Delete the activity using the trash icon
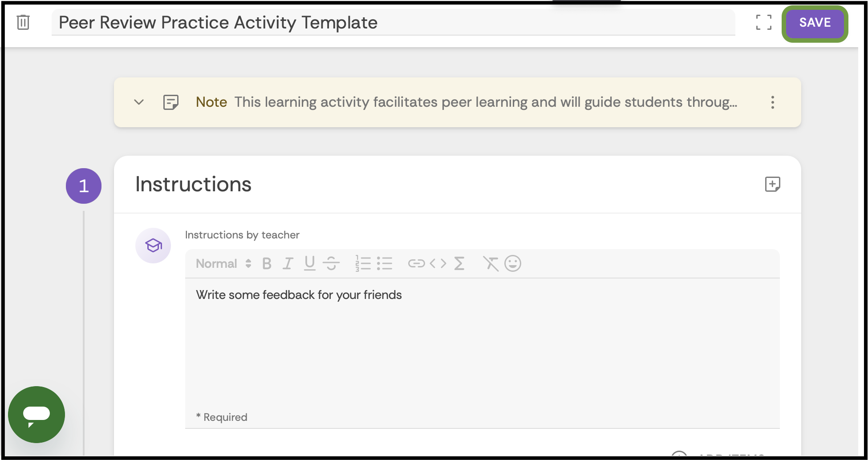 pos(23,23)
